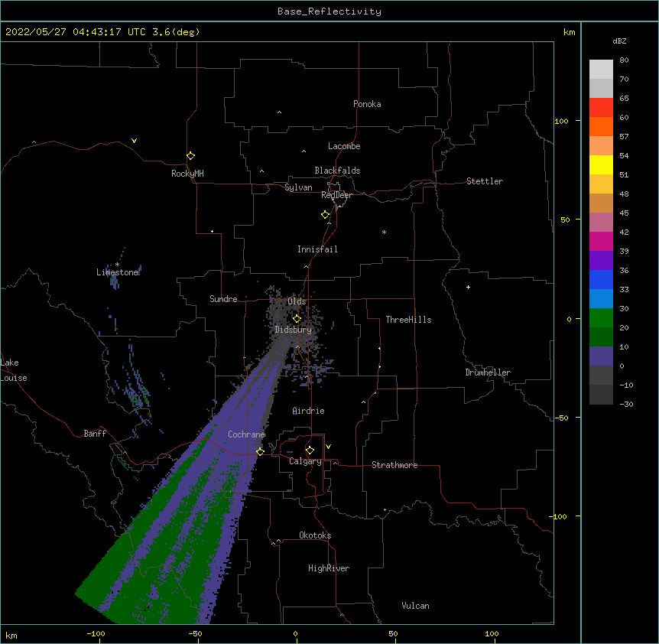Click the Limestone label
The width and height of the screenshot is (659, 644).
117,272
